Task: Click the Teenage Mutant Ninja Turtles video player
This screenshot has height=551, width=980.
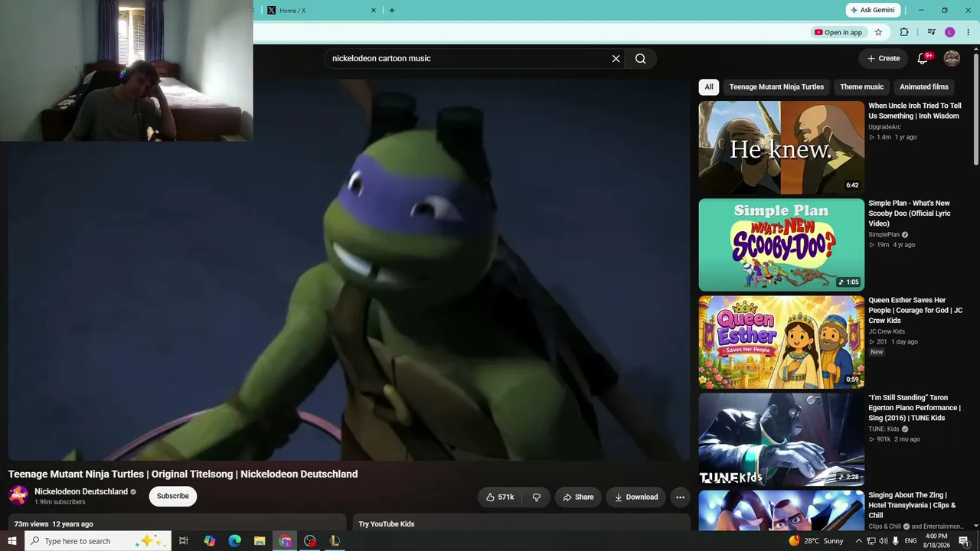Action: coord(349,269)
